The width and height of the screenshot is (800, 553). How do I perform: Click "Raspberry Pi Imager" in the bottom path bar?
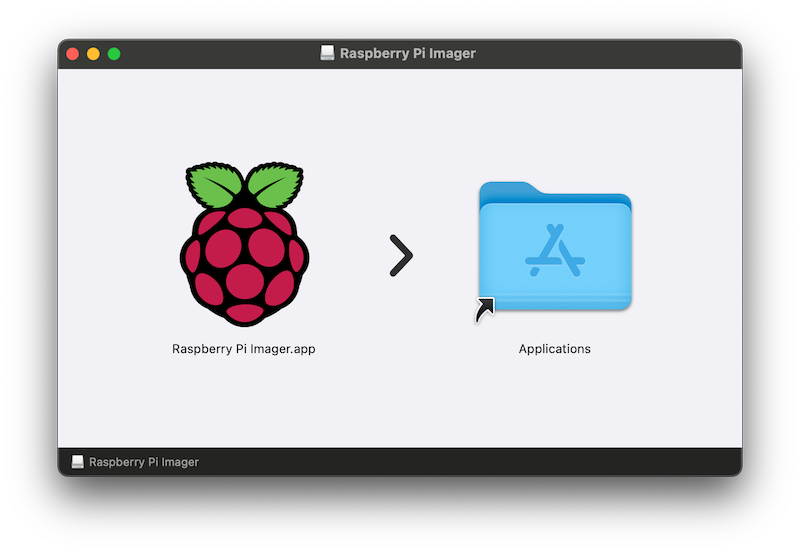tap(144, 462)
